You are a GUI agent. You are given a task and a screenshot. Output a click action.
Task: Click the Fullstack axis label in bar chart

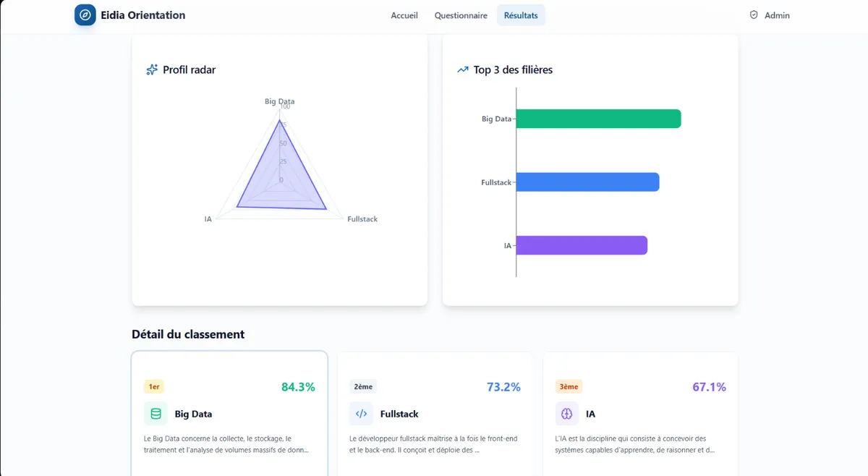(x=496, y=183)
